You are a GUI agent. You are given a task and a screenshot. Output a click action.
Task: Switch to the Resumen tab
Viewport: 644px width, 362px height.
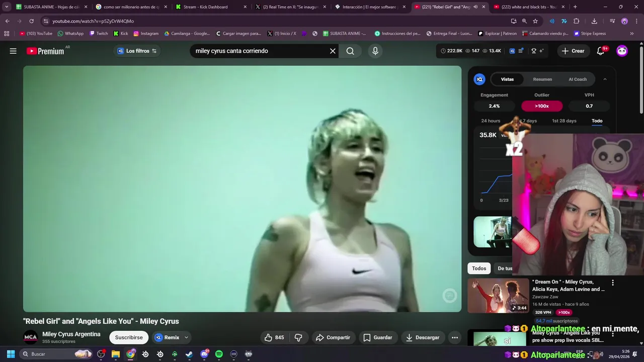(542, 79)
